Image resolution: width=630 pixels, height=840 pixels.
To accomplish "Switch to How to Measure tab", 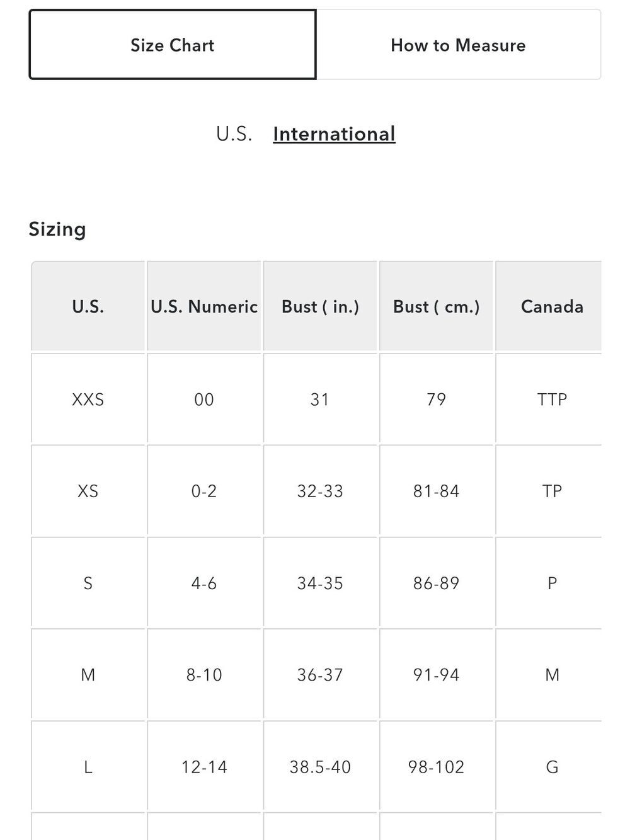I will pyautogui.click(x=458, y=45).
